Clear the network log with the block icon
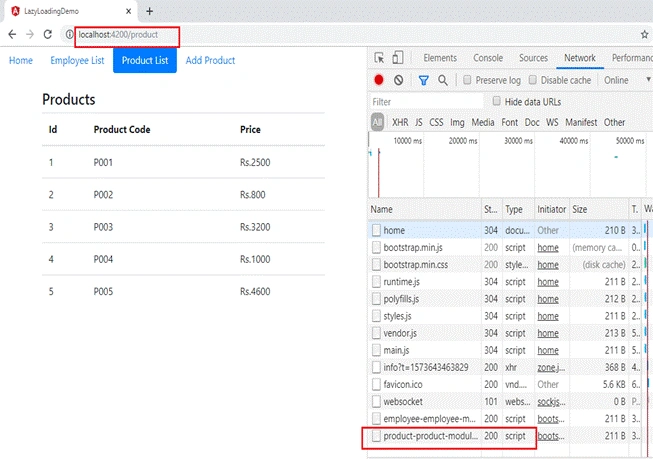 pos(399,80)
